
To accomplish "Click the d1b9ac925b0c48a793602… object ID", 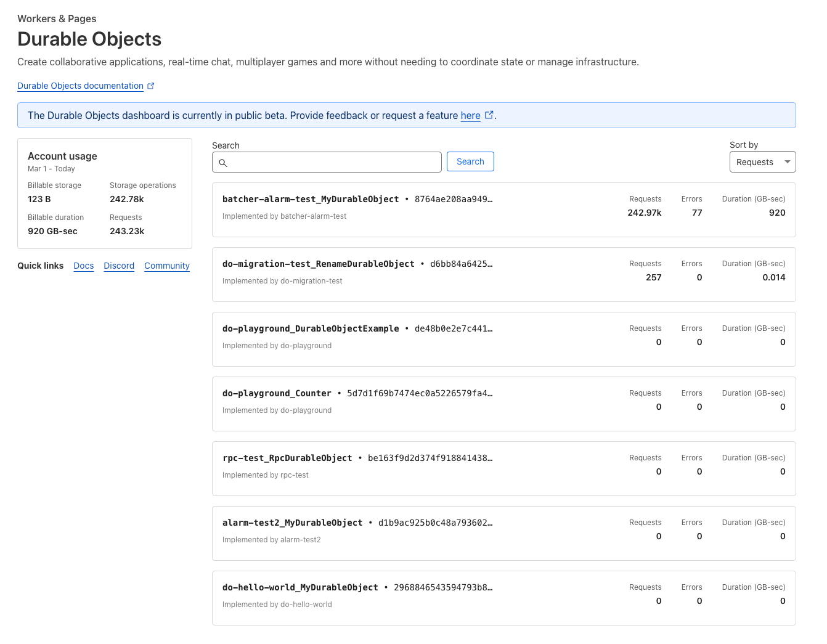I will [436, 523].
